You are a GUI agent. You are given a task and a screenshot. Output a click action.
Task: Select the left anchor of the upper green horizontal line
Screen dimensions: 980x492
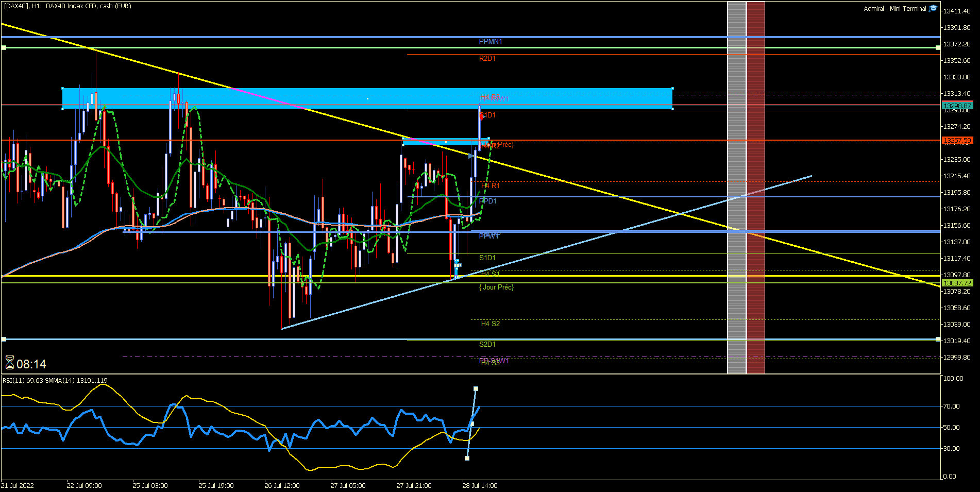click(x=4, y=47)
